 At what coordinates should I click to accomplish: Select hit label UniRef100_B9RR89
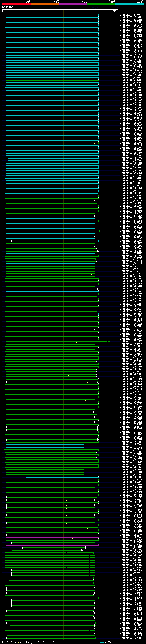click(131, 17)
